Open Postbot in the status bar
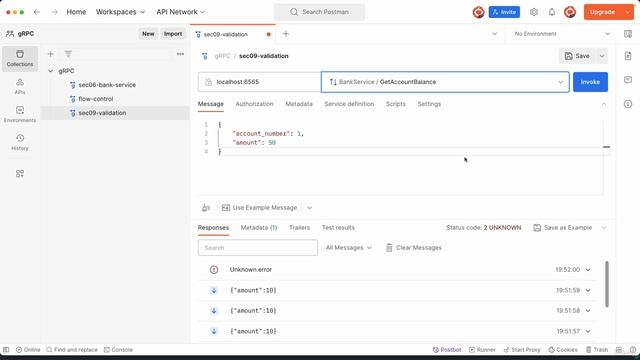 point(447,350)
